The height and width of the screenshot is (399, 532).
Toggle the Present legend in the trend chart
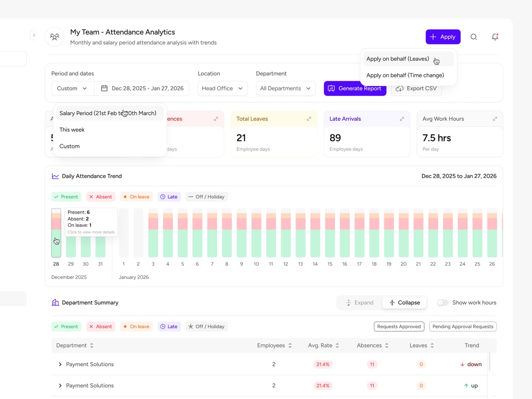click(x=66, y=197)
